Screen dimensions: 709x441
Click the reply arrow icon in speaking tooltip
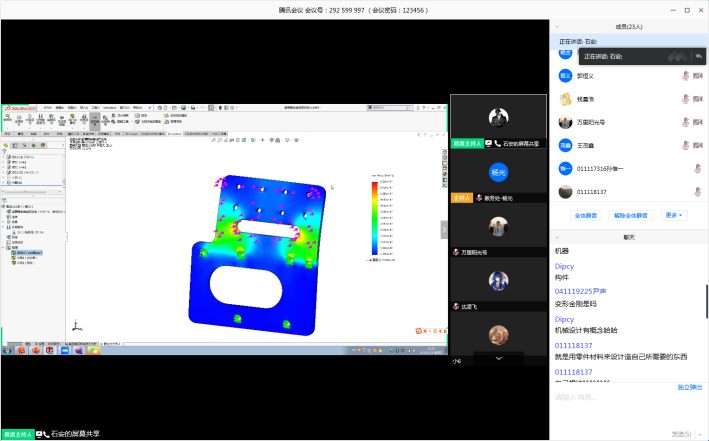pos(697,56)
